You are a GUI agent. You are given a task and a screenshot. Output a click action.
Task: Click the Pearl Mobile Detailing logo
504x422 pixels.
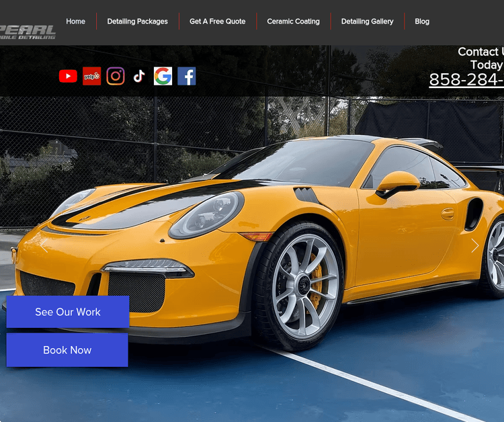tap(28, 32)
